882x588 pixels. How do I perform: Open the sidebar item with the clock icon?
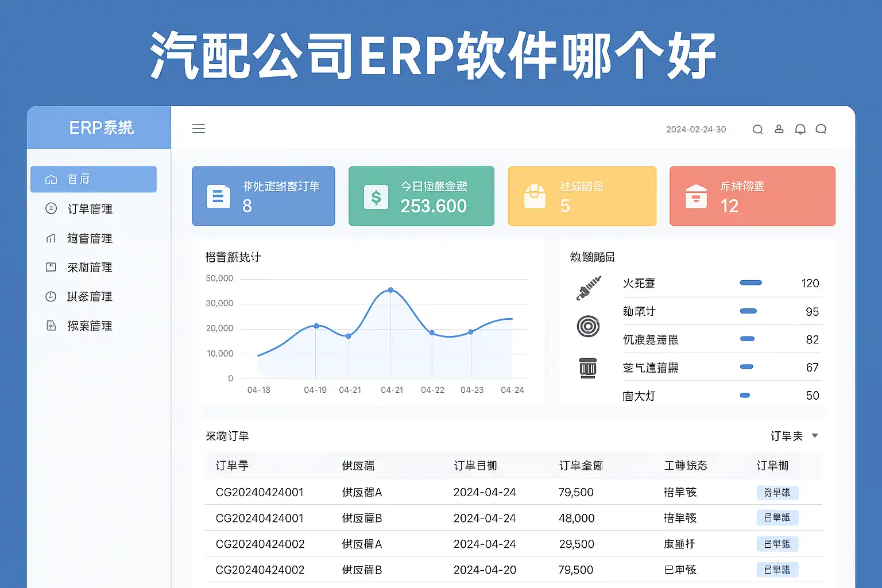coord(90,296)
